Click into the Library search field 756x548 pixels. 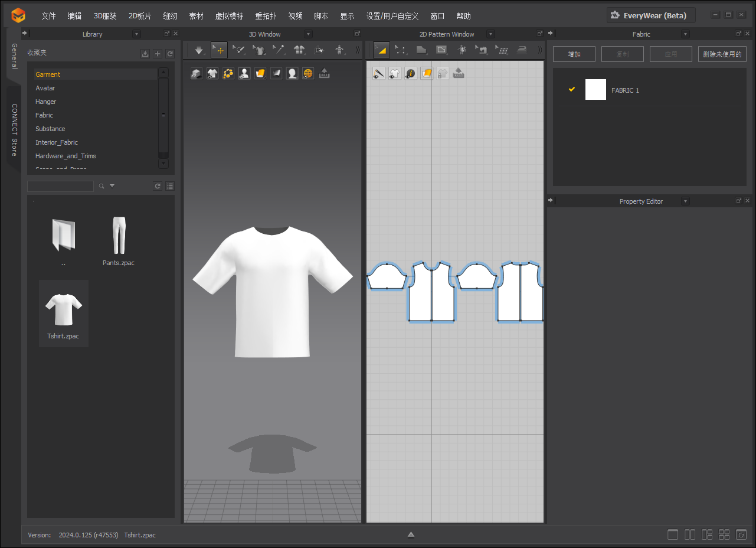point(60,186)
